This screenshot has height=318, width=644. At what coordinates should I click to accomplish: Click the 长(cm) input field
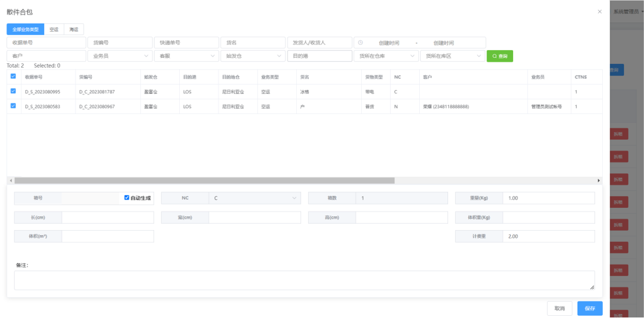107,217
